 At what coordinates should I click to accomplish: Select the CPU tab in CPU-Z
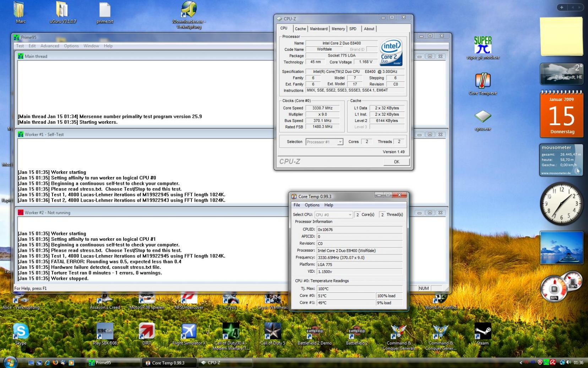point(284,28)
